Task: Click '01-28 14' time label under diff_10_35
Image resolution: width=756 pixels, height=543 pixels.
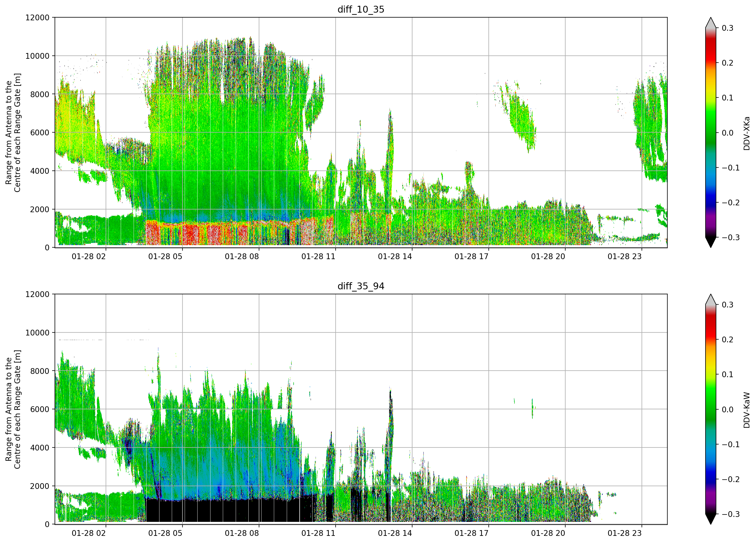Action: [395, 256]
